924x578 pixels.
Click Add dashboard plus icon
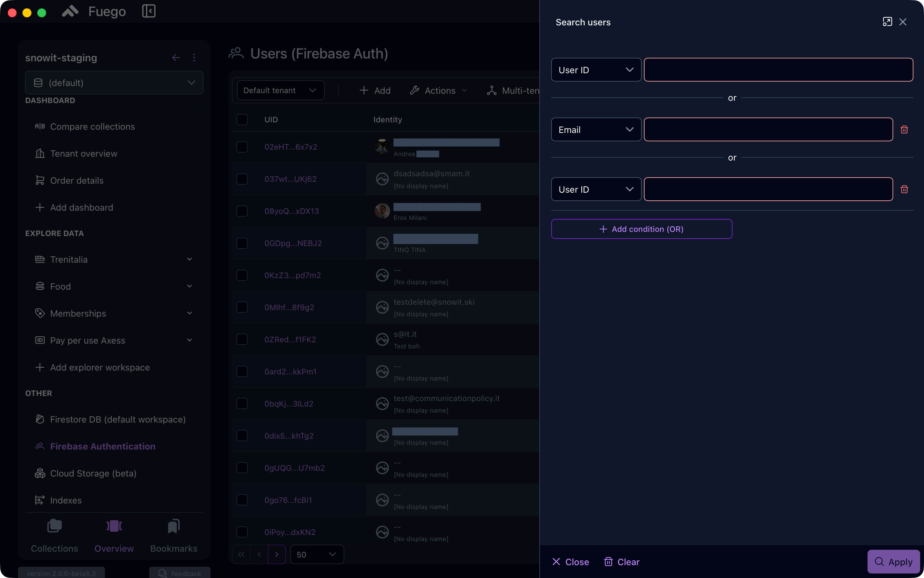coord(40,207)
